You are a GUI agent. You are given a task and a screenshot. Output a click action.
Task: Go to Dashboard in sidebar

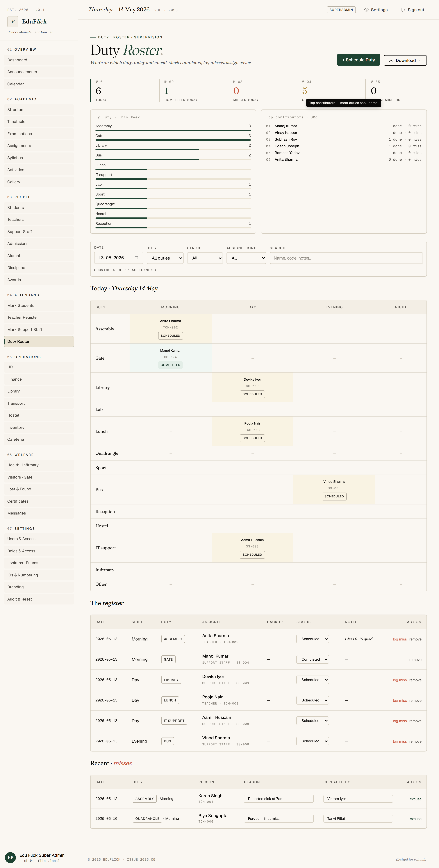(x=39, y=60)
